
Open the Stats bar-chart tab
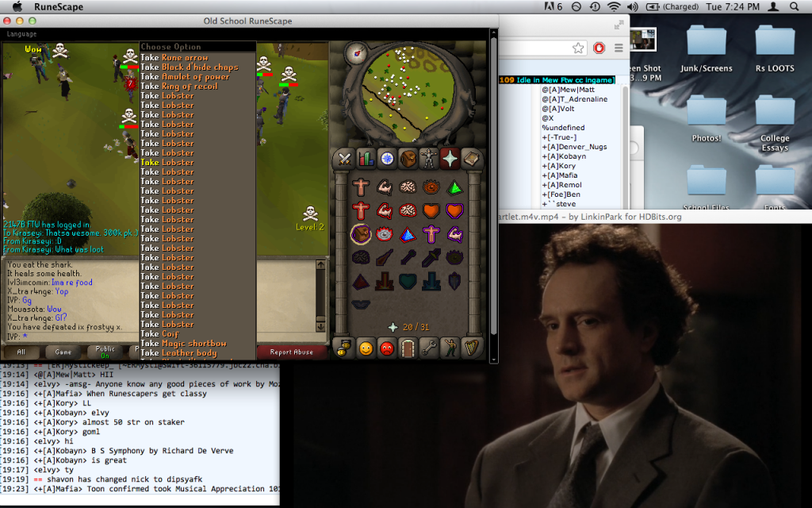366,158
